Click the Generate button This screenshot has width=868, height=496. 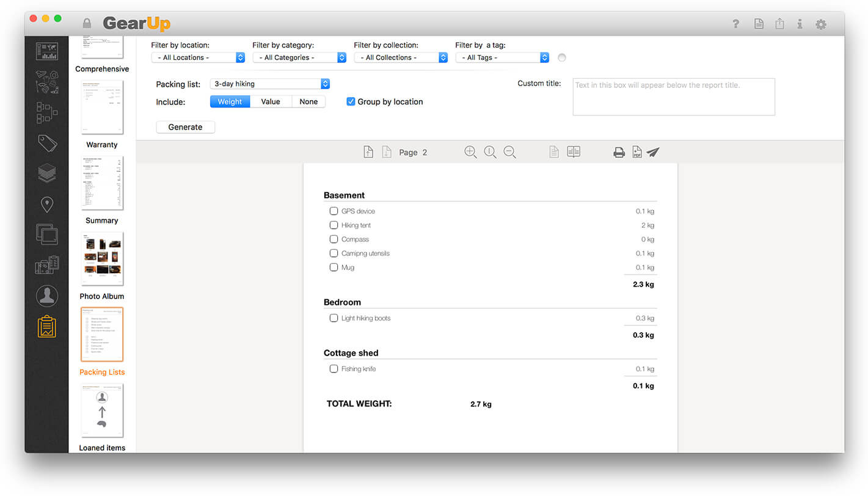pyautogui.click(x=186, y=127)
